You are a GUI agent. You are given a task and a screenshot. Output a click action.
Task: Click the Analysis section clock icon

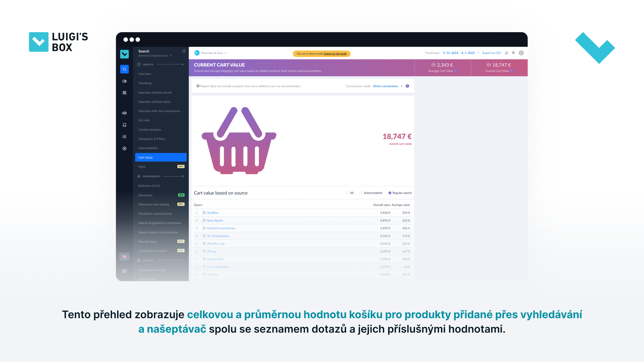[139, 64]
